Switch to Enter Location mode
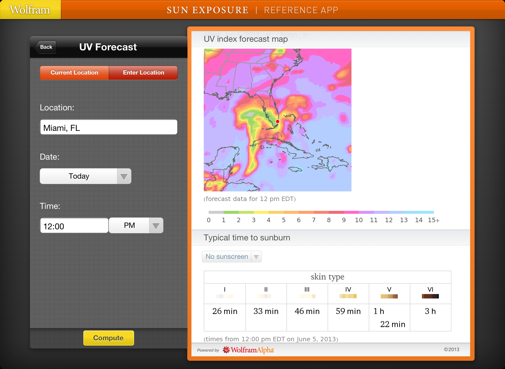 pos(143,73)
